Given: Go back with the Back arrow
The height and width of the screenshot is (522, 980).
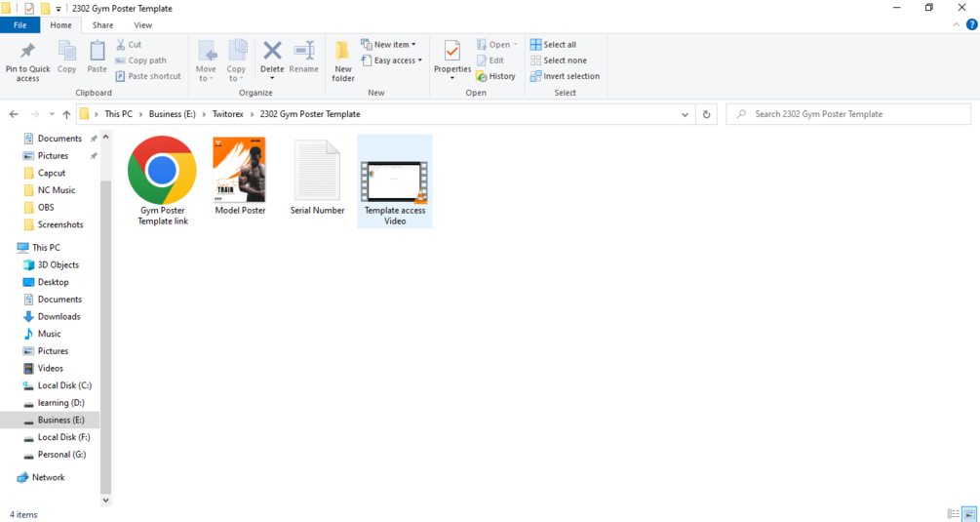Looking at the screenshot, I should pyautogui.click(x=14, y=114).
